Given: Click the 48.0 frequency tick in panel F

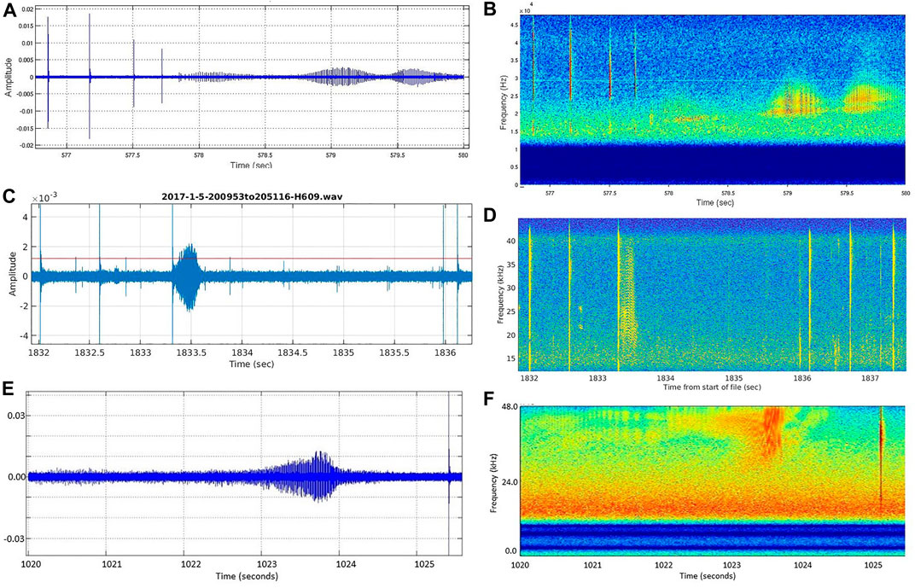Looking at the screenshot, I should (509, 406).
